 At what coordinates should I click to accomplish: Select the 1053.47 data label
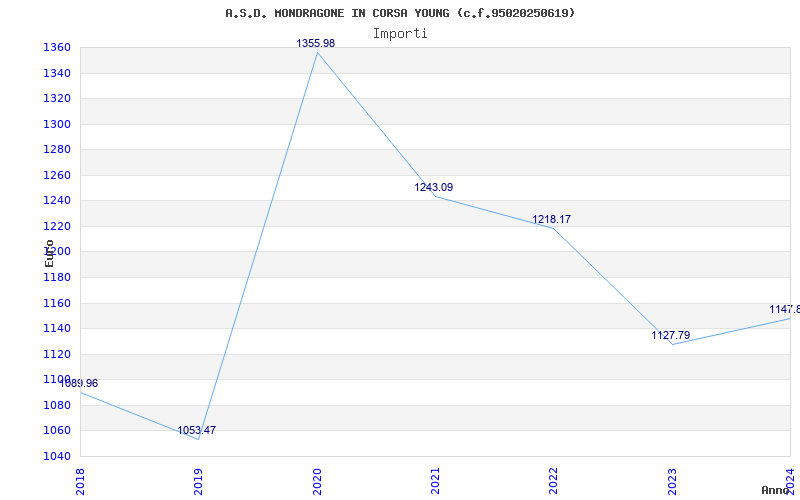coord(196,430)
